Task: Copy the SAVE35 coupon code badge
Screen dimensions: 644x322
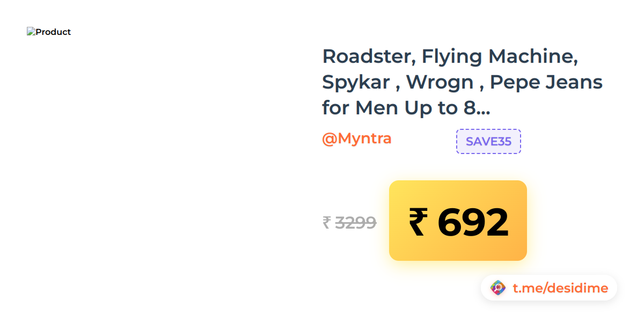Action: click(x=488, y=142)
